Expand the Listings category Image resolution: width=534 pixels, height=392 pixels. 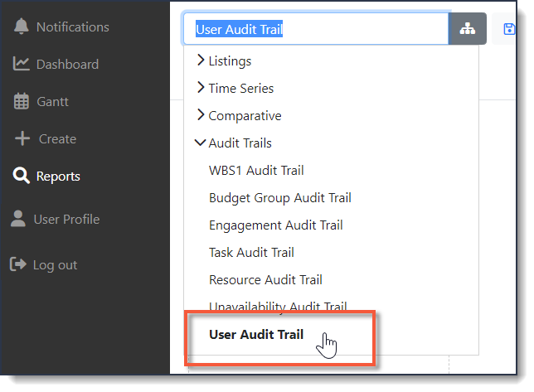[224, 60]
